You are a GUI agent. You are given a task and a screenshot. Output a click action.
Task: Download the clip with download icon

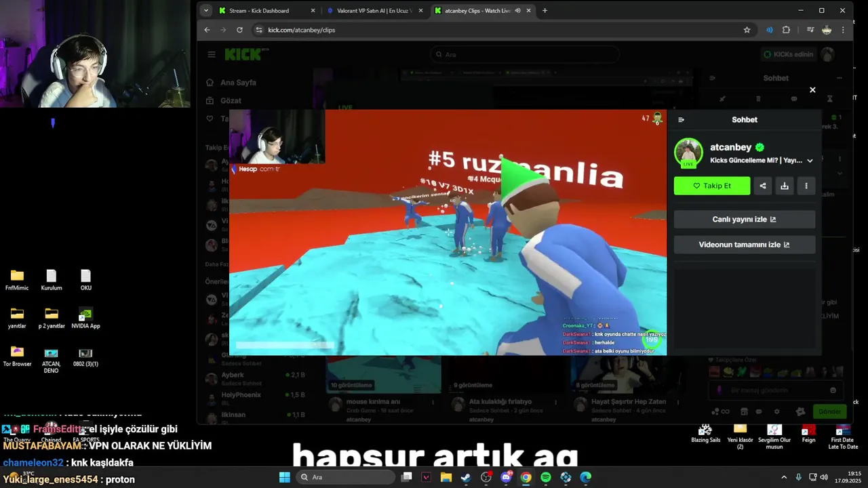point(785,186)
